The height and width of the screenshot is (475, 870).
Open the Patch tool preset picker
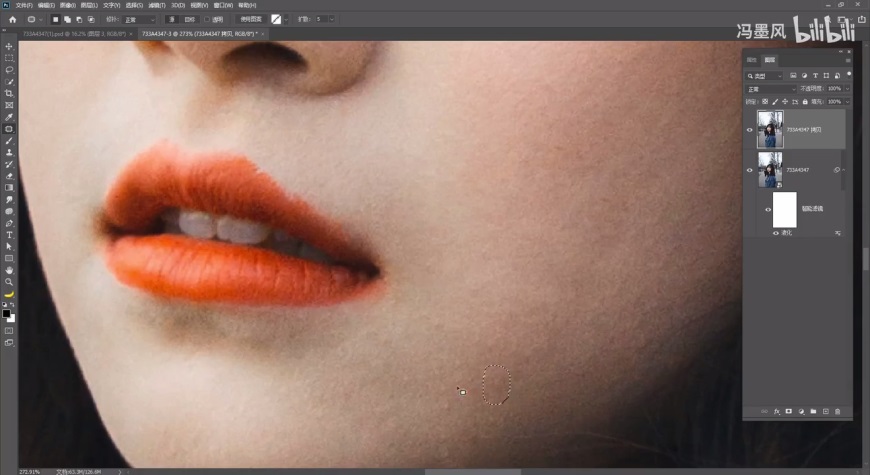point(34,19)
